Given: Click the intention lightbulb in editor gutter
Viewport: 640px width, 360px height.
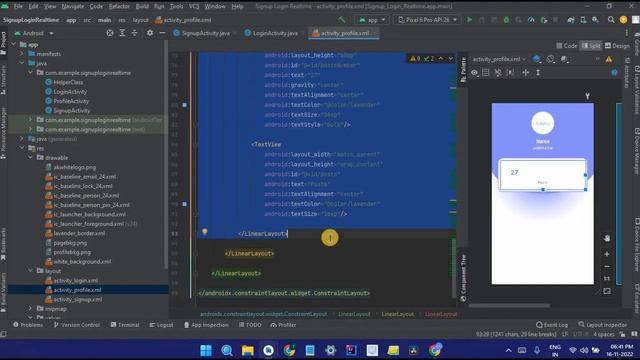Looking at the screenshot, I should click(x=205, y=232).
